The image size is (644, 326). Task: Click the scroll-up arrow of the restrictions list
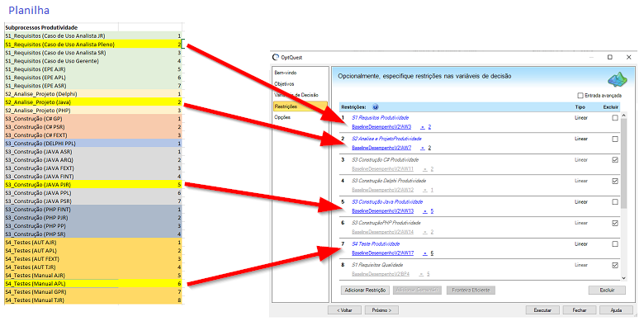click(x=623, y=116)
